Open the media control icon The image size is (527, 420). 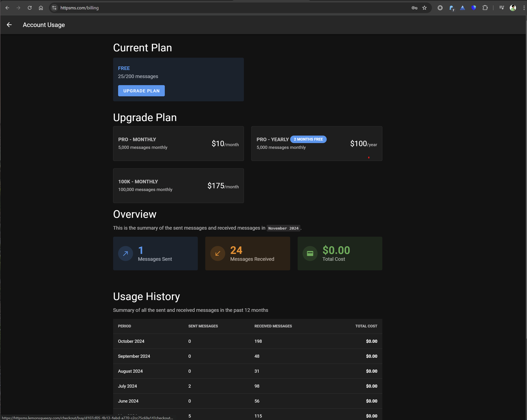coord(501,8)
